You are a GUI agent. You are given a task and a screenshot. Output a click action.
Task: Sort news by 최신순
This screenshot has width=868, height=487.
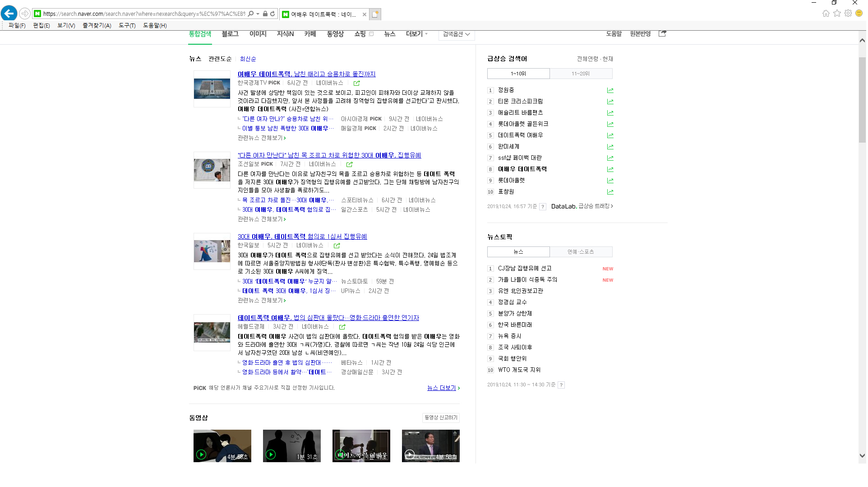(248, 59)
